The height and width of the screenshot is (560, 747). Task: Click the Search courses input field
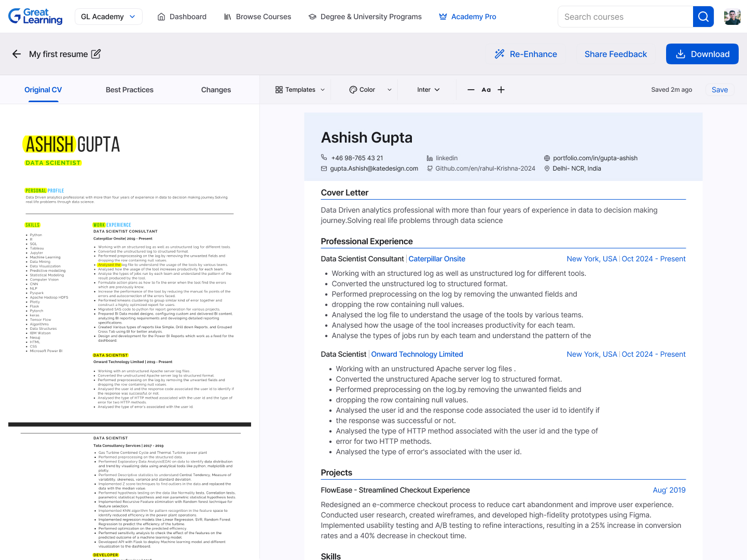pyautogui.click(x=625, y=17)
